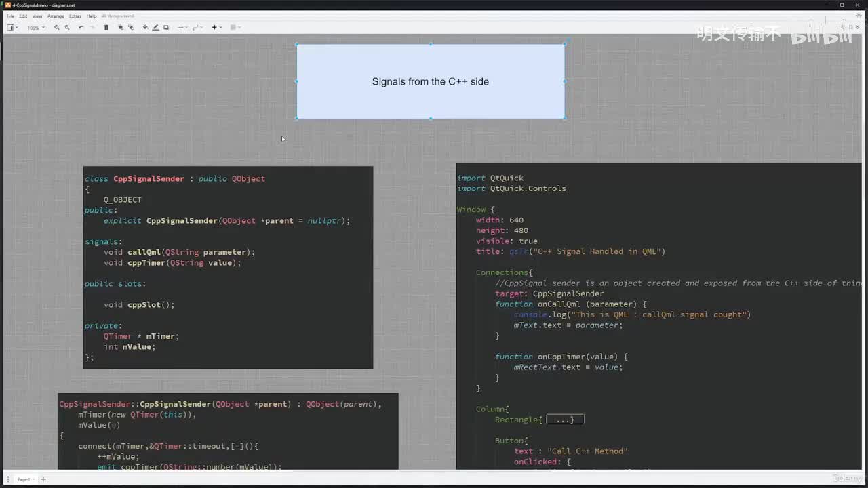Select the QML import QtQuick code block

click(x=659, y=316)
